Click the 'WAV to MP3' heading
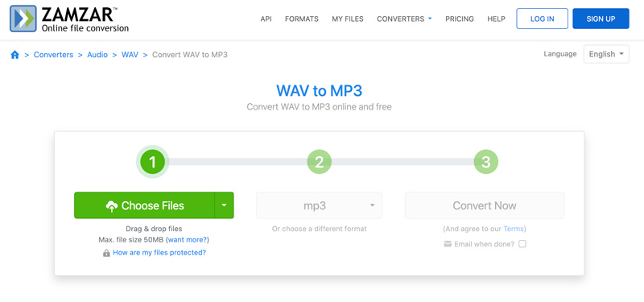Image resolution: width=644 pixels, height=302 pixels. point(319,90)
